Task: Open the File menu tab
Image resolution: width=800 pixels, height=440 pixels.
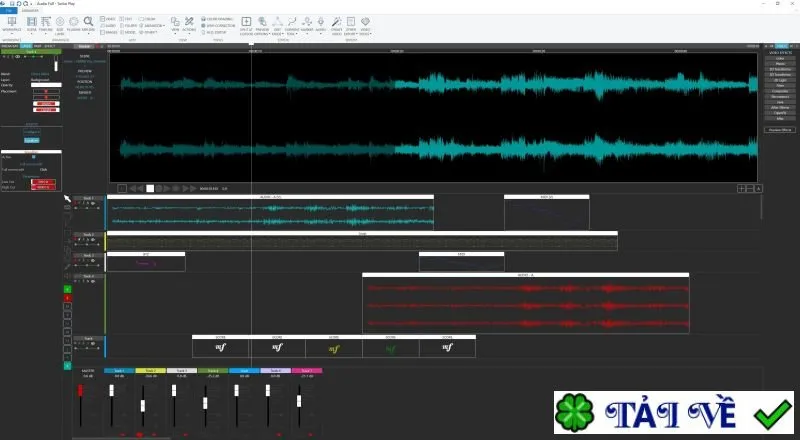Action: coord(9,10)
